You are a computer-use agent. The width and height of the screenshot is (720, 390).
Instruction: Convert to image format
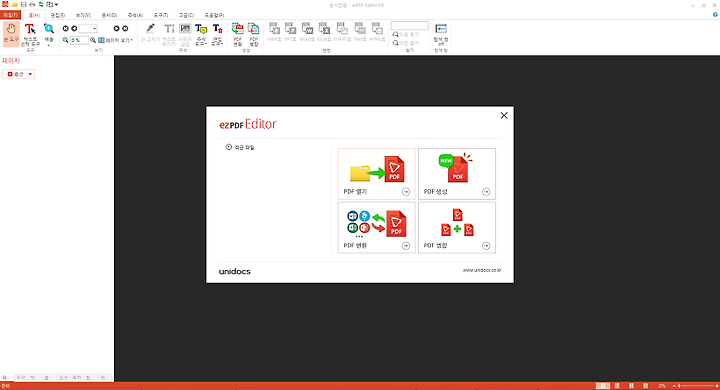click(342, 33)
